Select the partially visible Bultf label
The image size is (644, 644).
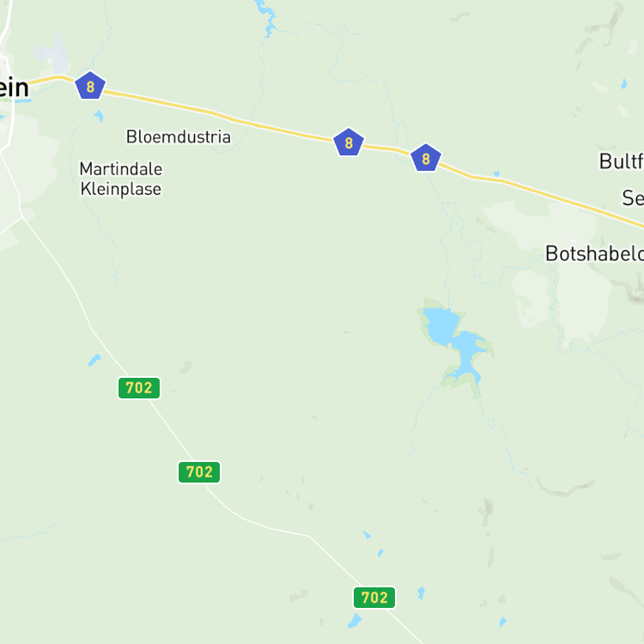coord(622,161)
